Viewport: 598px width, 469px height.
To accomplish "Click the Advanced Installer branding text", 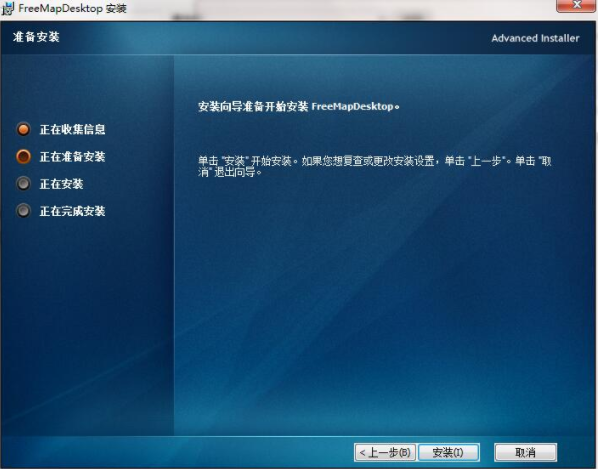I will pyautogui.click(x=535, y=38).
